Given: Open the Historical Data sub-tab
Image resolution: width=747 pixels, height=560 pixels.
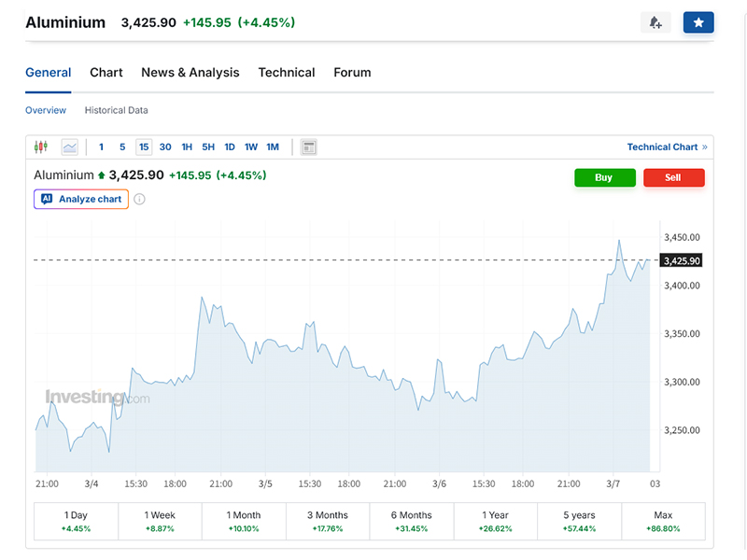Looking at the screenshot, I should pos(116,110).
